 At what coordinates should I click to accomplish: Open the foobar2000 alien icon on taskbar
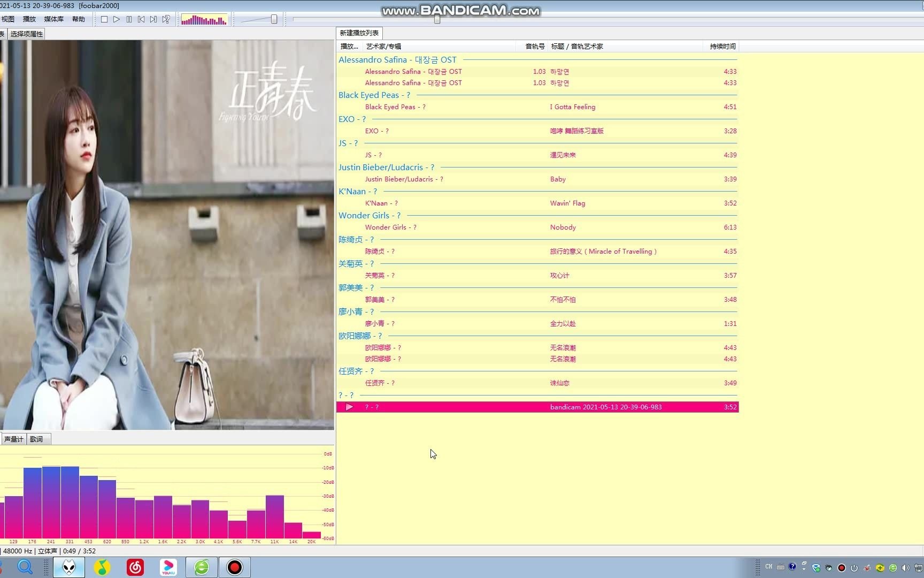pos(69,567)
